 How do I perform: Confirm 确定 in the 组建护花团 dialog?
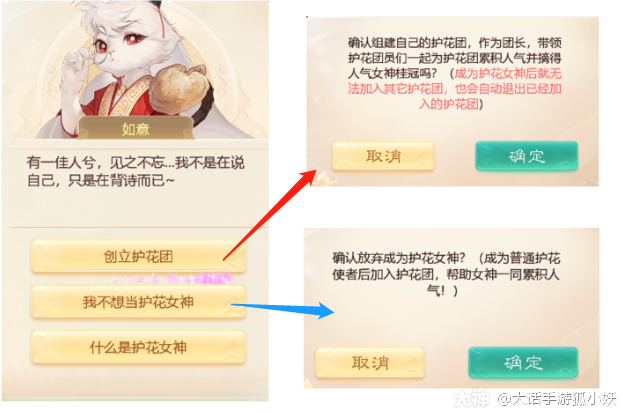click(526, 156)
